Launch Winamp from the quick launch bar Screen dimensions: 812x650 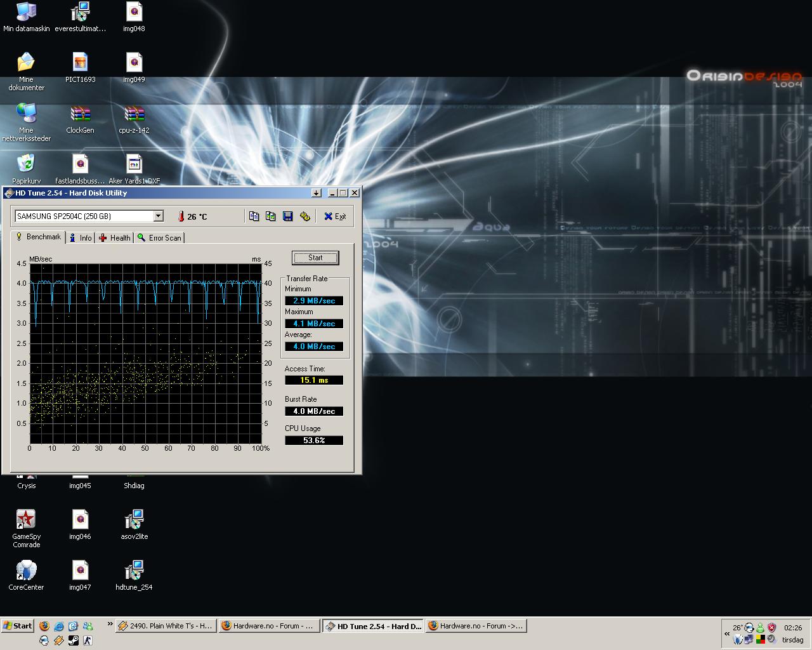pyautogui.click(x=59, y=640)
